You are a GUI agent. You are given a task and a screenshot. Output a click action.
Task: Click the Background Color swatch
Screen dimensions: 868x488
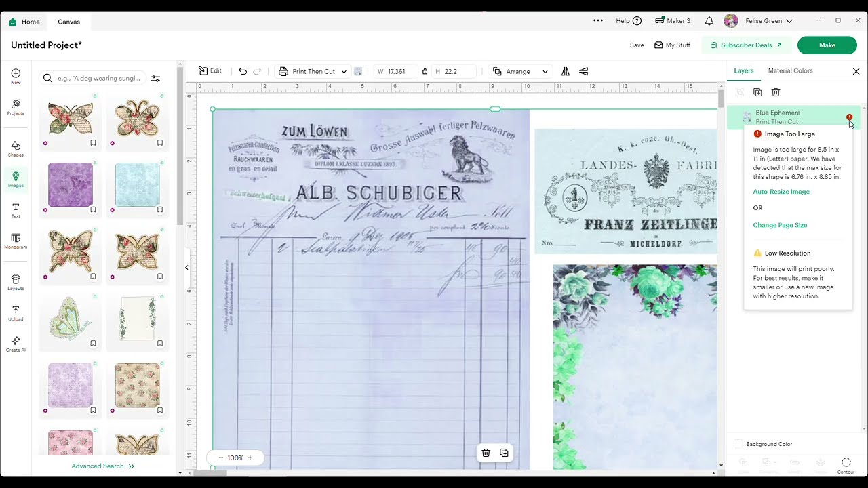point(738,444)
